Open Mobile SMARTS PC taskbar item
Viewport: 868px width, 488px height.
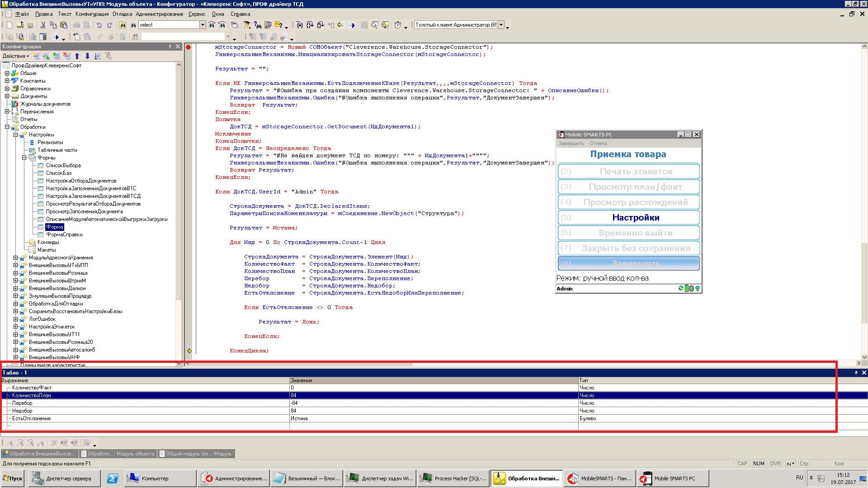[x=673, y=478]
